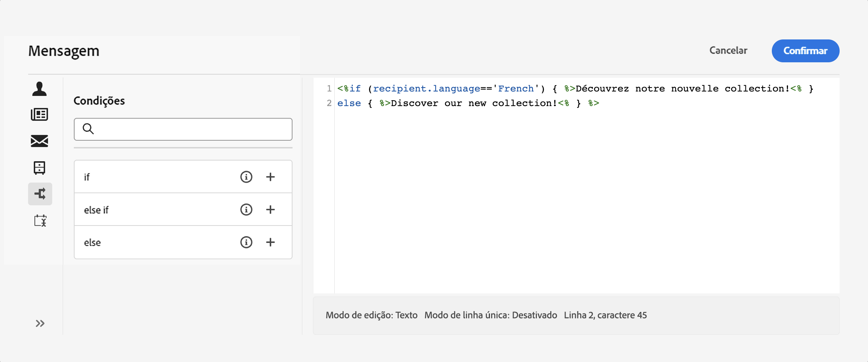
Task: Click the Confirmar button
Action: click(805, 50)
